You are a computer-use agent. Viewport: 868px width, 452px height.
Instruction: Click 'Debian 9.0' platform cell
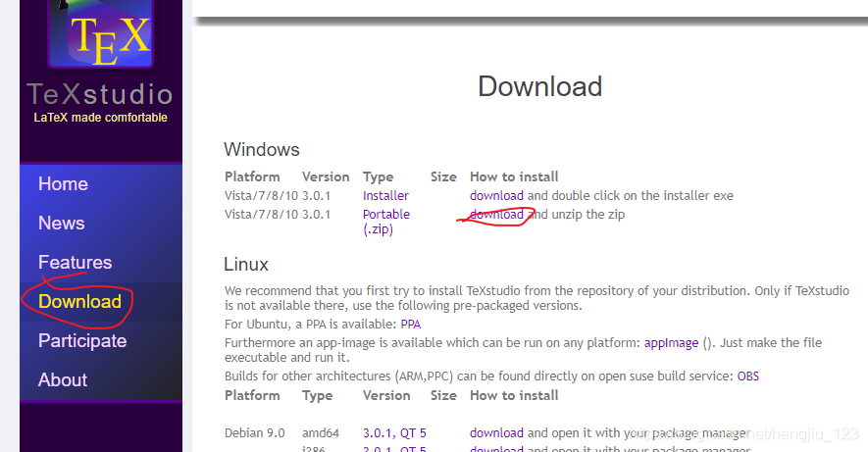point(255,433)
